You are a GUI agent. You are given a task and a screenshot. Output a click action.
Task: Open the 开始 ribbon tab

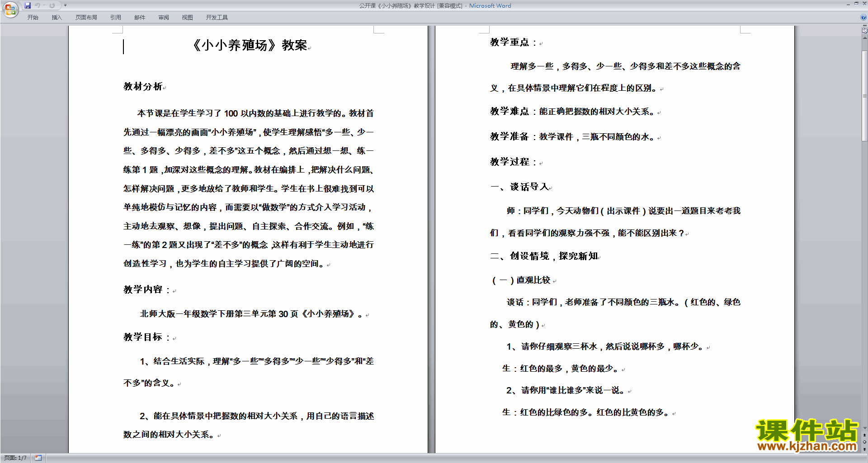pyautogui.click(x=33, y=18)
